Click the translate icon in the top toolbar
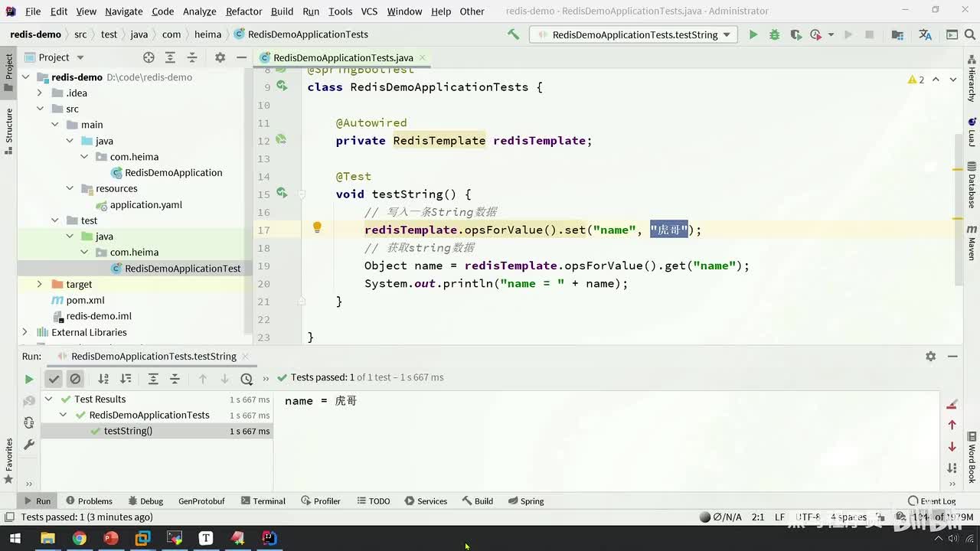Viewport: 980px width, 551px height. click(x=925, y=34)
